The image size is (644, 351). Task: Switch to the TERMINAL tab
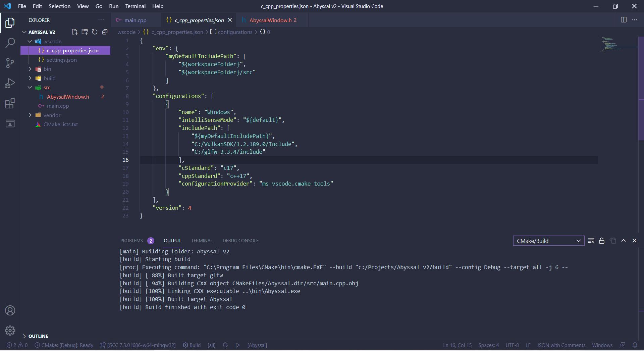coord(202,241)
